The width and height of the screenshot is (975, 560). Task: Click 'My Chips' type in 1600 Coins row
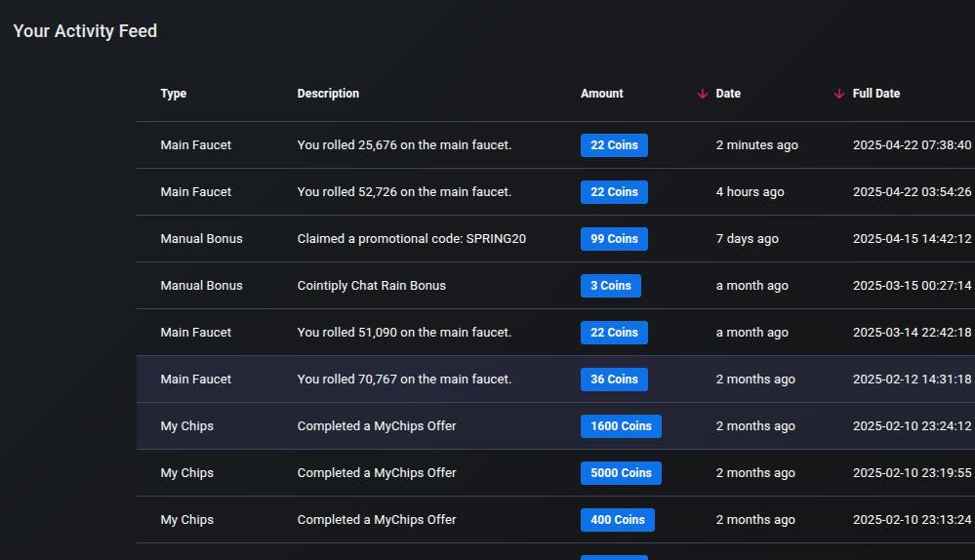187,425
